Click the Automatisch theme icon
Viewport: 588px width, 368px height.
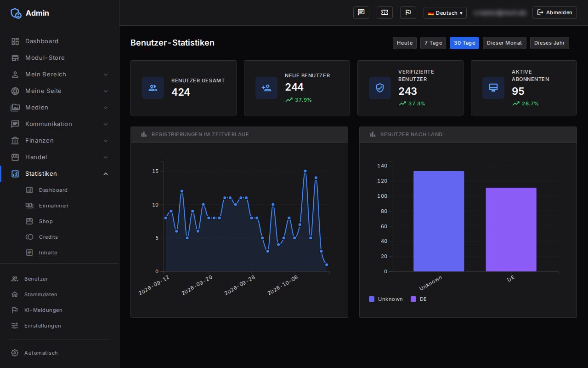[15, 353]
